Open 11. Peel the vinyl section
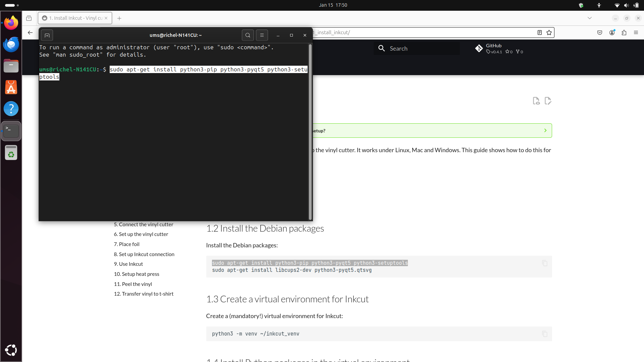The image size is (644, 362). click(133, 284)
